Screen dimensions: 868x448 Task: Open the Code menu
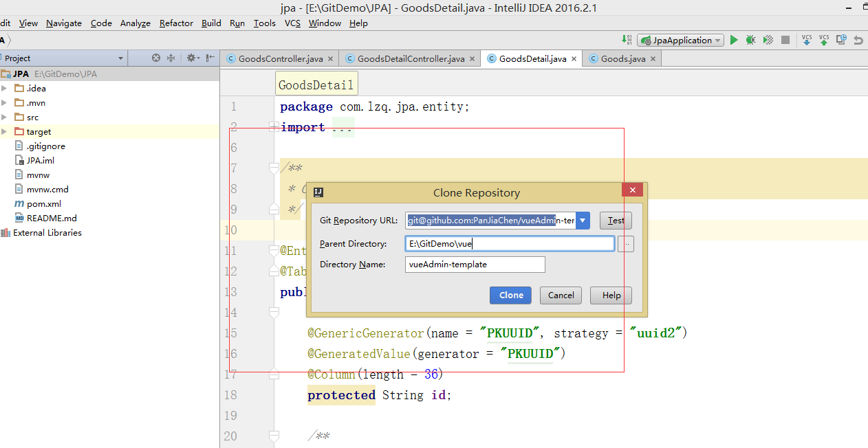pos(101,23)
